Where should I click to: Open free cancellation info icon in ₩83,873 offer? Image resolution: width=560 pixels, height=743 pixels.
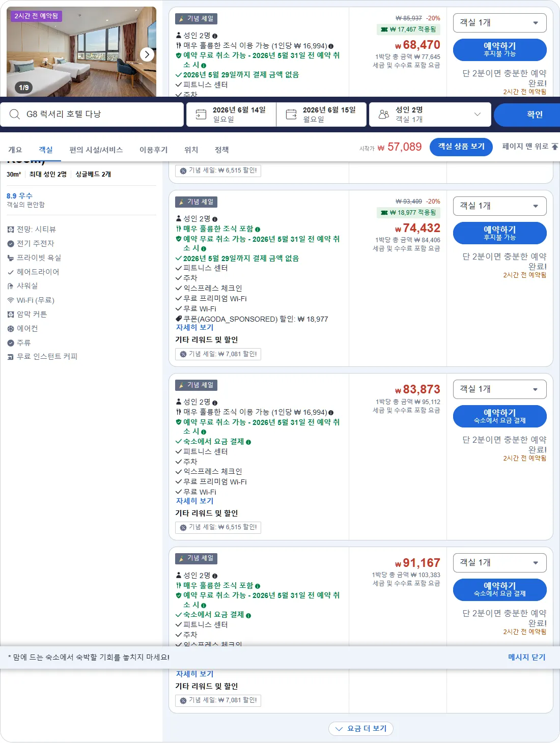tap(204, 432)
